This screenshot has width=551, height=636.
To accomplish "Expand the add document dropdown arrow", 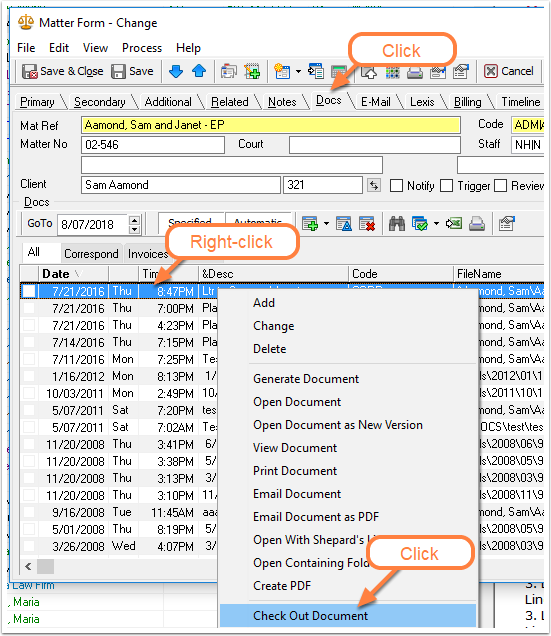I will (326, 223).
